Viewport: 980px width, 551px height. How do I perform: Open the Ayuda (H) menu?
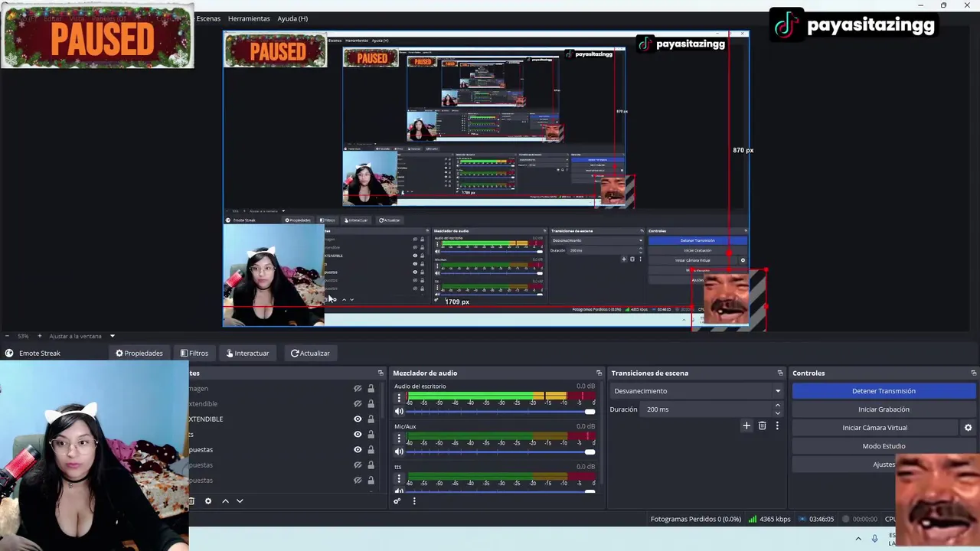pos(292,18)
